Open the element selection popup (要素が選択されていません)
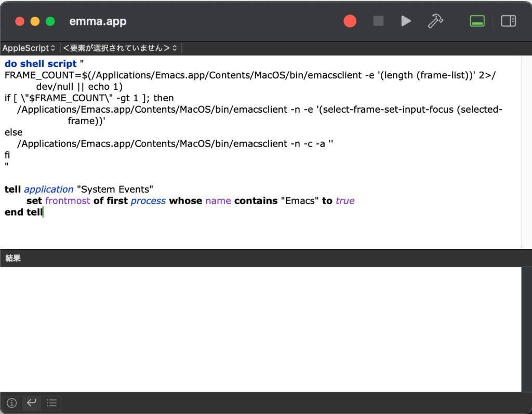532x414 pixels. [120, 48]
